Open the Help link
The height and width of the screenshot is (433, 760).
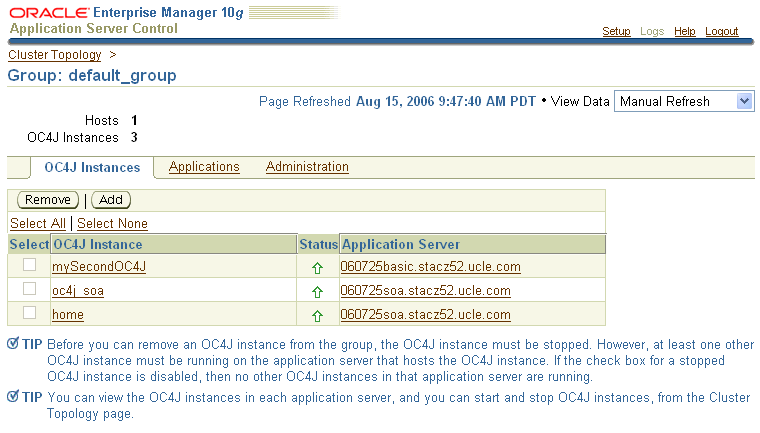(684, 31)
